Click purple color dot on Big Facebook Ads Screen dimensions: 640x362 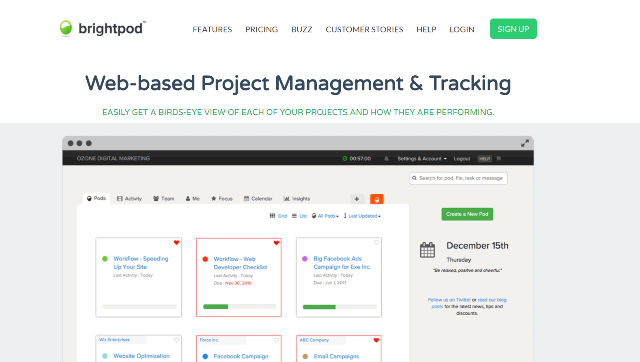tap(304, 259)
